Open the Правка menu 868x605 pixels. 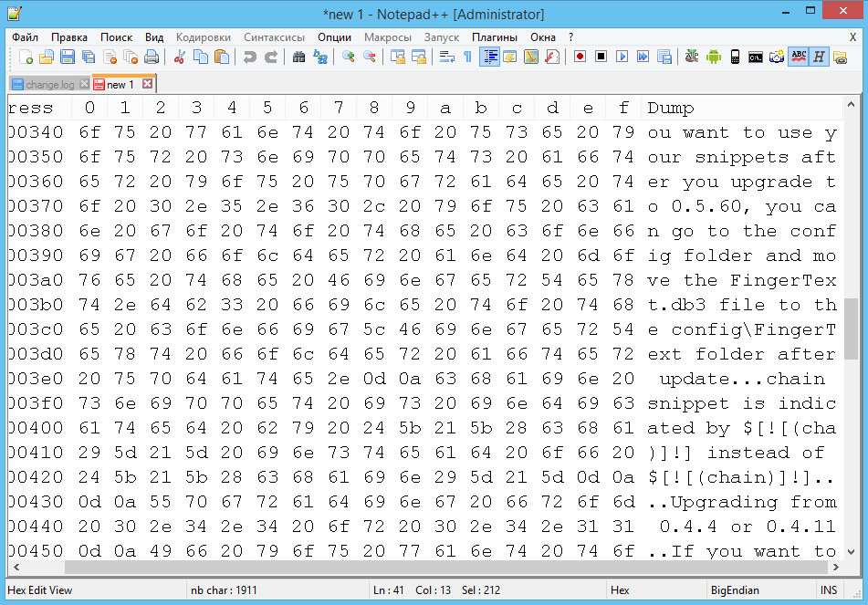pos(69,37)
